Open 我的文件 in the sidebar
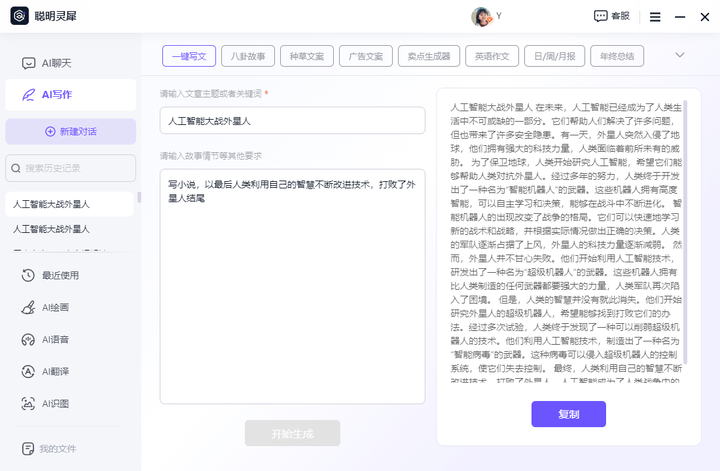This screenshot has height=471, width=720. pyautogui.click(x=57, y=448)
